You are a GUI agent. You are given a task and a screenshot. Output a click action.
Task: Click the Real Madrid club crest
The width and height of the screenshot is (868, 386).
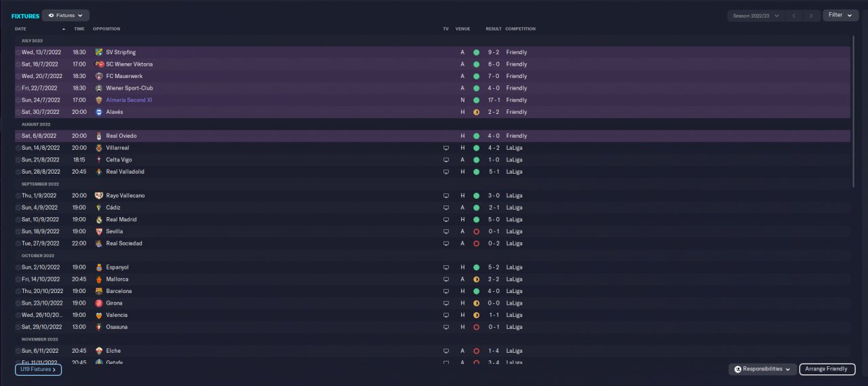click(99, 220)
